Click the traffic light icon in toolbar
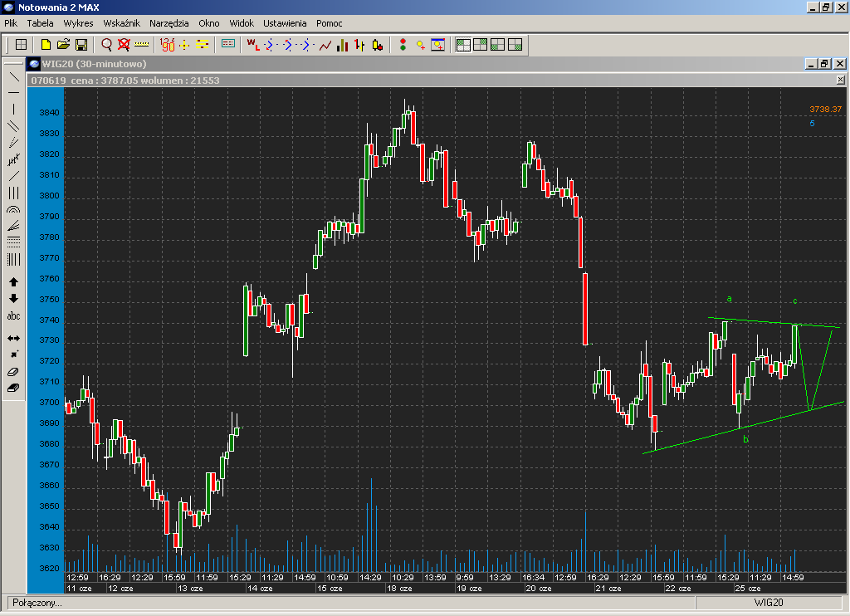This screenshot has height=616, width=850. [x=403, y=44]
